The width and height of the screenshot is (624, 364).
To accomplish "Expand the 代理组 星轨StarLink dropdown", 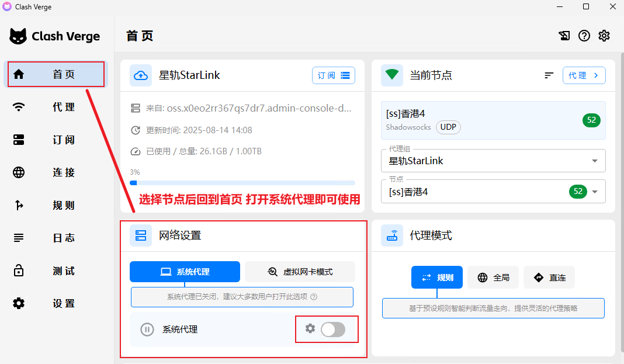I will [x=494, y=161].
